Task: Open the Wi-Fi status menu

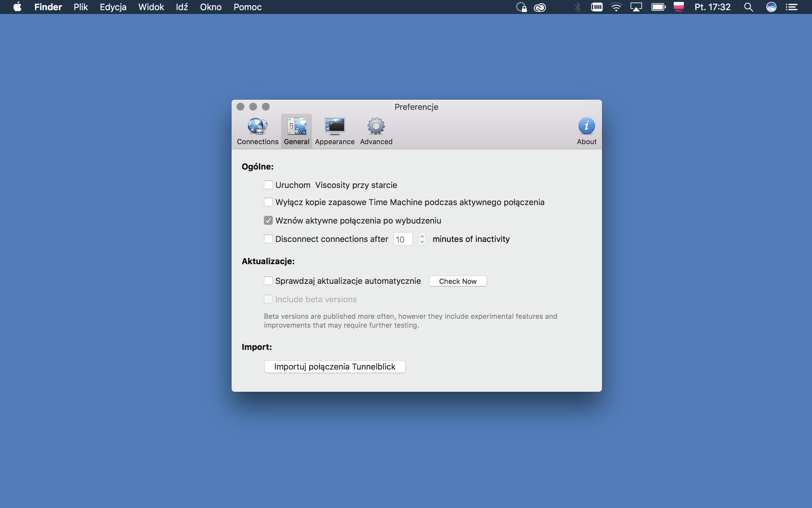Action: [x=616, y=7]
